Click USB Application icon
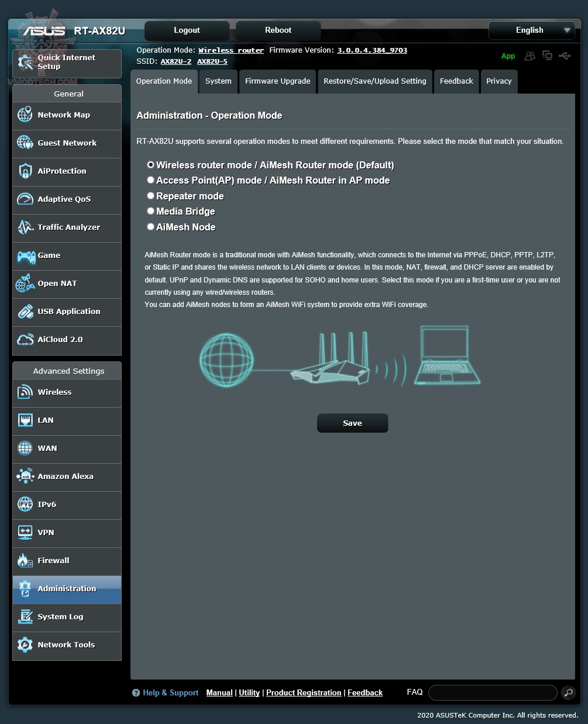 25,311
